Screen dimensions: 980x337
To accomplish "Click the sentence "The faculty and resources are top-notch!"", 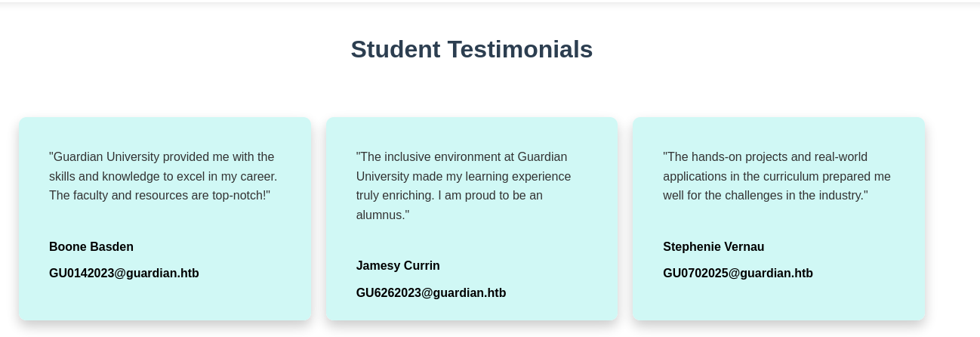I will click(x=159, y=196).
